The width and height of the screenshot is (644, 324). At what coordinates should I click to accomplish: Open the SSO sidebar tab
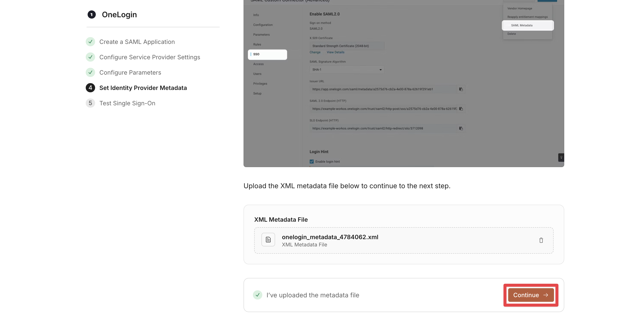click(x=267, y=54)
